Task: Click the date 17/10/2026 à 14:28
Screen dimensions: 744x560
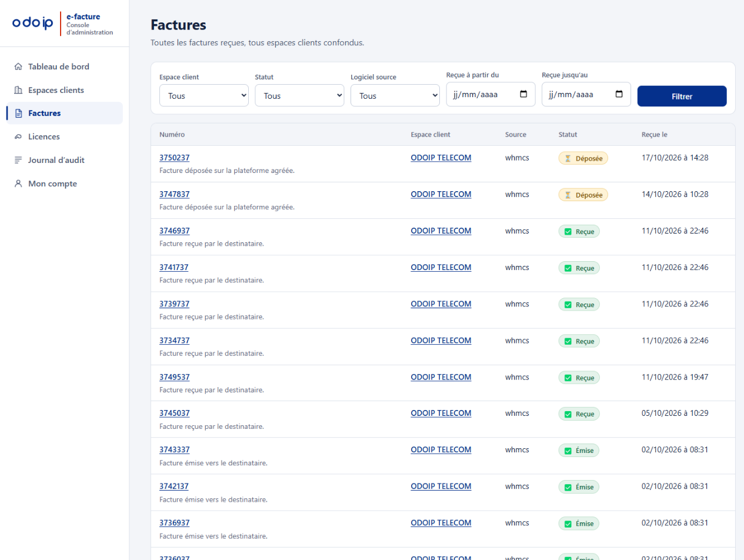Action: tap(675, 158)
